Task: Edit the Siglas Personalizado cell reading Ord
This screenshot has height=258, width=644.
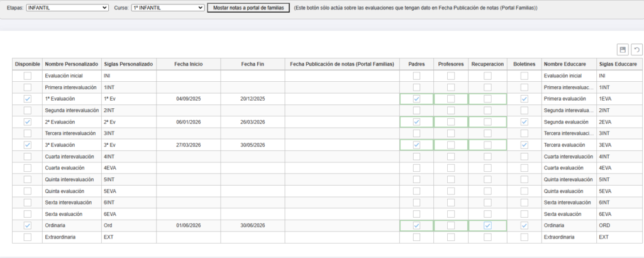Action: [x=128, y=226]
